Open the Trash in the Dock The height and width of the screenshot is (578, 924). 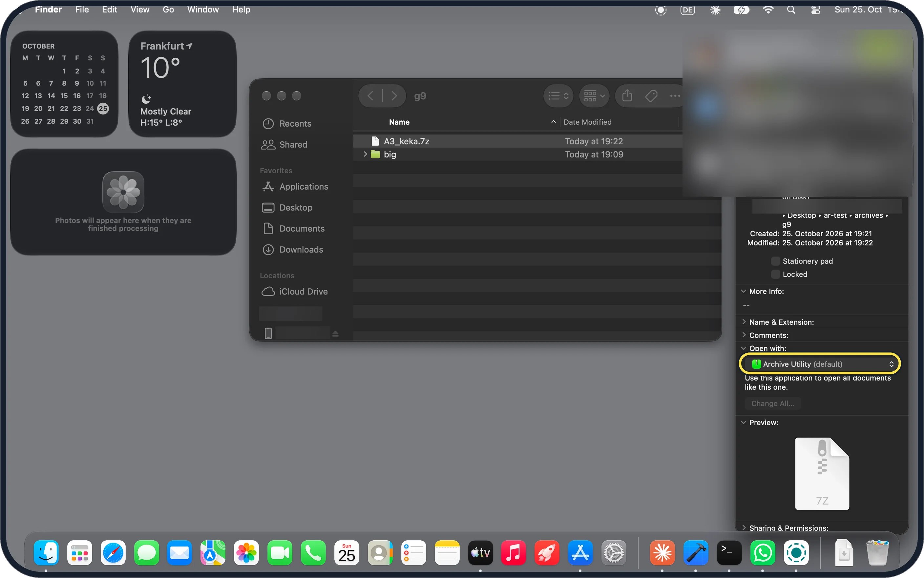[877, 553]
